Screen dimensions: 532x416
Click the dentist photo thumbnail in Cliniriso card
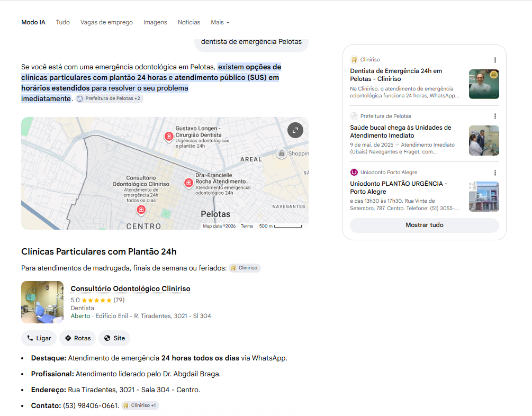pos(484,84)
